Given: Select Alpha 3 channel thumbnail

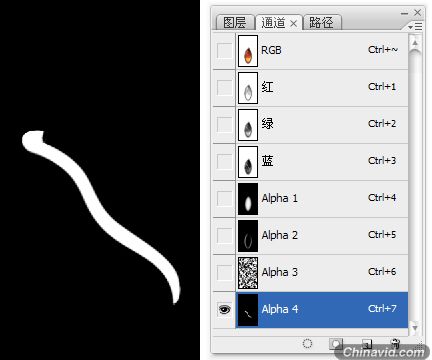Looking at the screenshot, I should click(248, 273).
